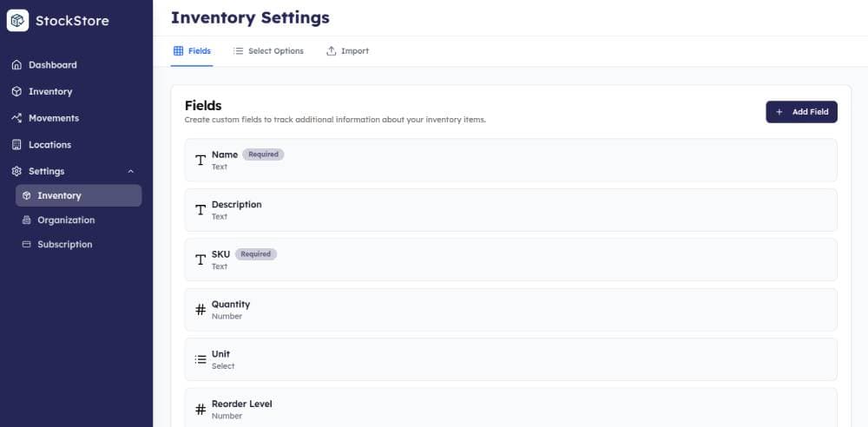Click the Dashboard home icon in sidebar
The image size is (868, 427).
[x=16, y=65]
